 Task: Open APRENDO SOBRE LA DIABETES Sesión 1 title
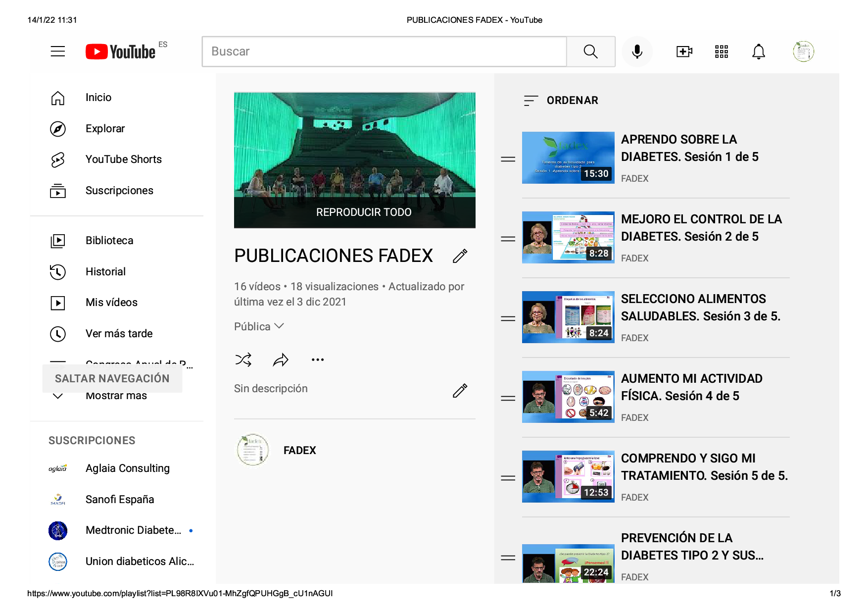[690, 148]
